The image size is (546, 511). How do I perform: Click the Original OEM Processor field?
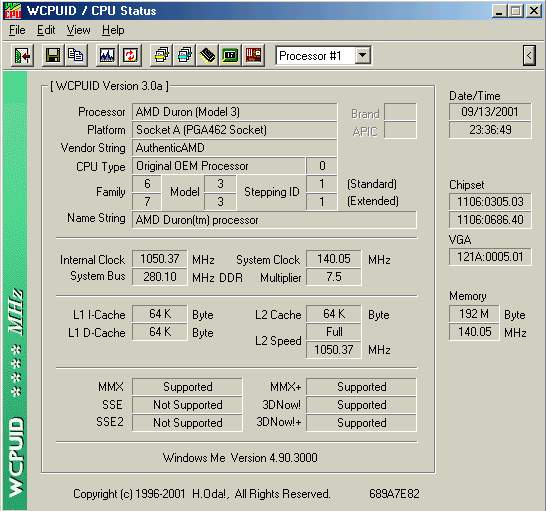point(219,166)
